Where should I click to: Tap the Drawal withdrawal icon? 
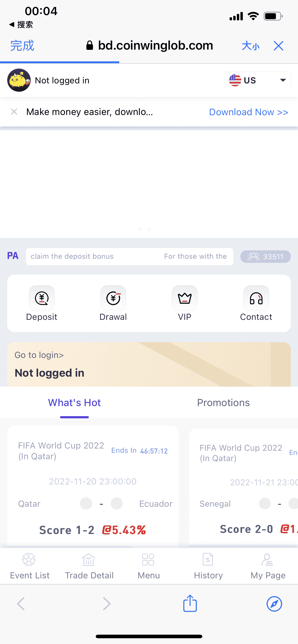[113, 298]
